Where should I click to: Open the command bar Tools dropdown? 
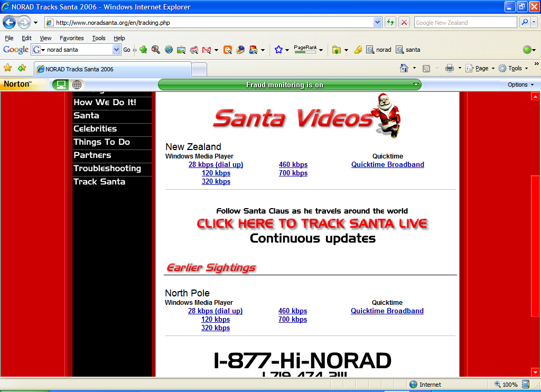point(514,68)
